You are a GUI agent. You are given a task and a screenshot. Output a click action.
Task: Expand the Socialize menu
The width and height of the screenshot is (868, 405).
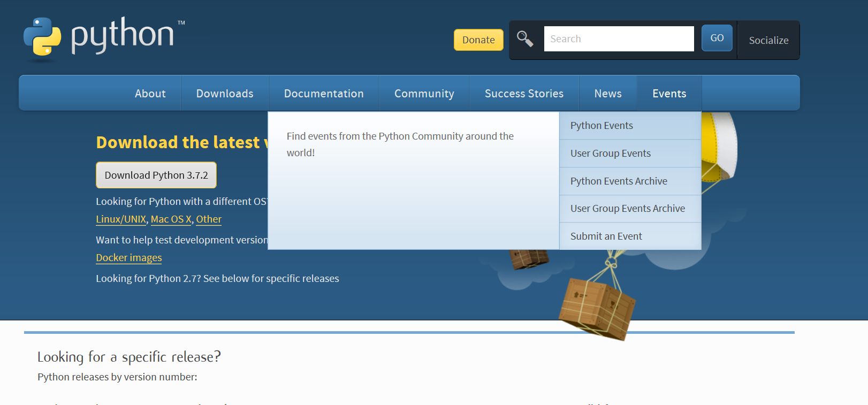[x=768, y=41]
